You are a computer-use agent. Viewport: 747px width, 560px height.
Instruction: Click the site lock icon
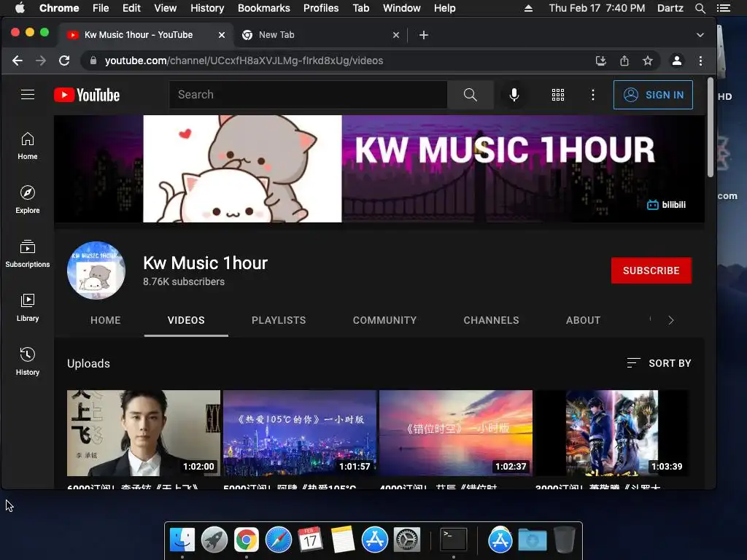(93, 61)
